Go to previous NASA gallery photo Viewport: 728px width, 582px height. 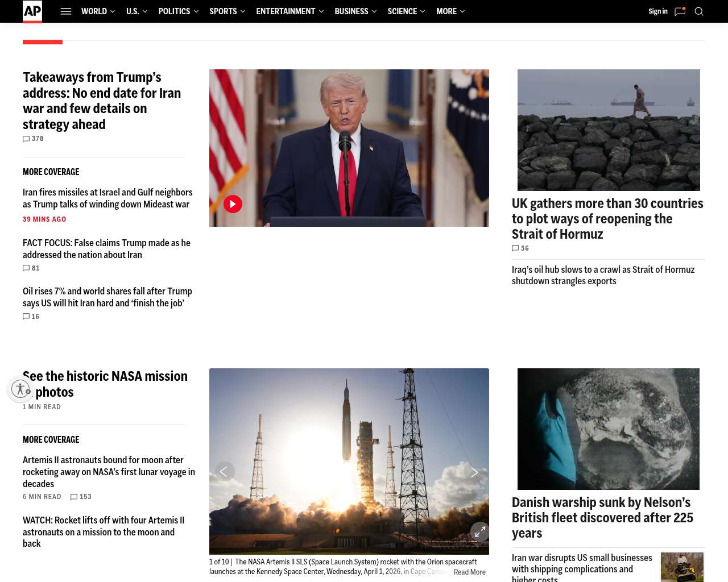pos(224,471)
